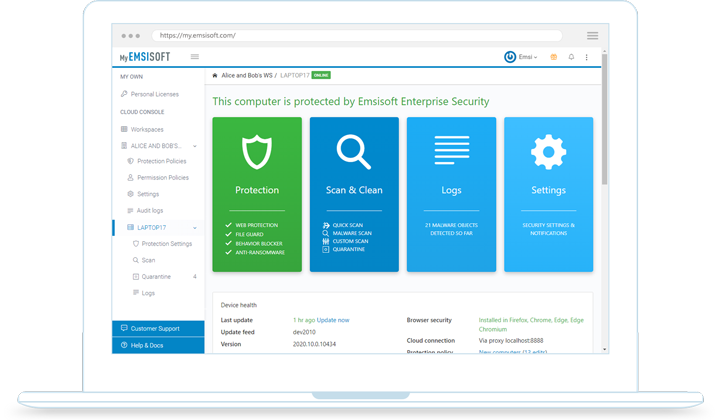Open Audit logs

[x=150, y=211]
